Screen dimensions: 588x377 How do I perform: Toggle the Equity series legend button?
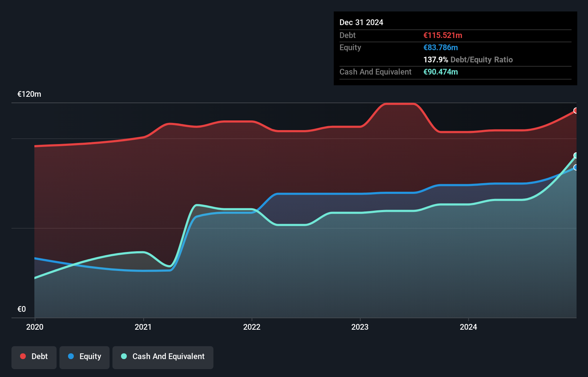[x=85, y=357]
